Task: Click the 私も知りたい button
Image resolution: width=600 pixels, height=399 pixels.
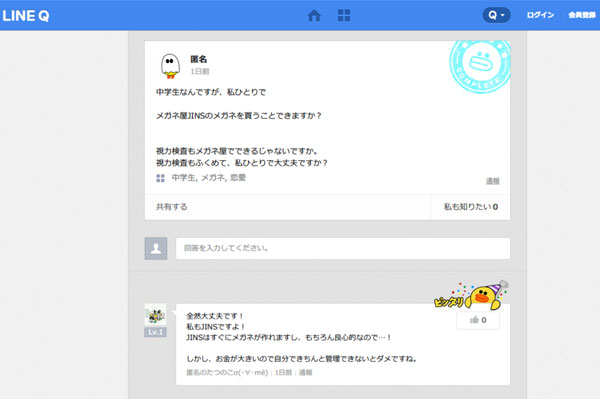Action: click(471, 207)
